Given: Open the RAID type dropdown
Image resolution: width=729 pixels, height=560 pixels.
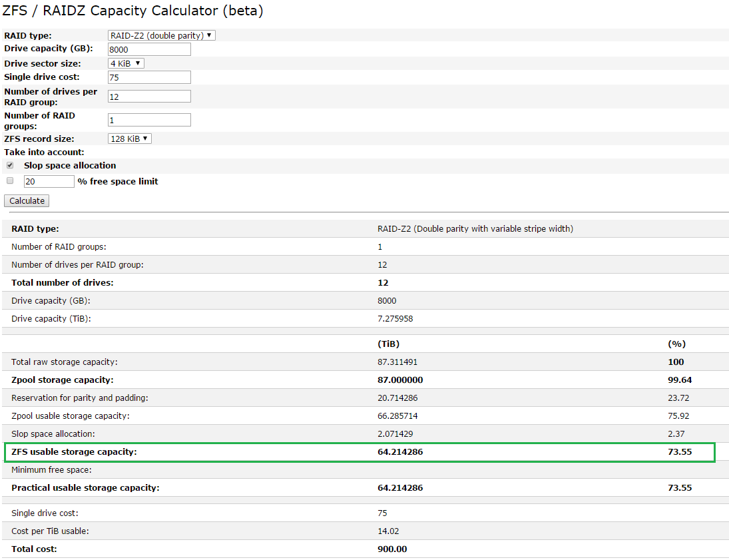Looking at the screenshot, I should click(x=162, y=35).
